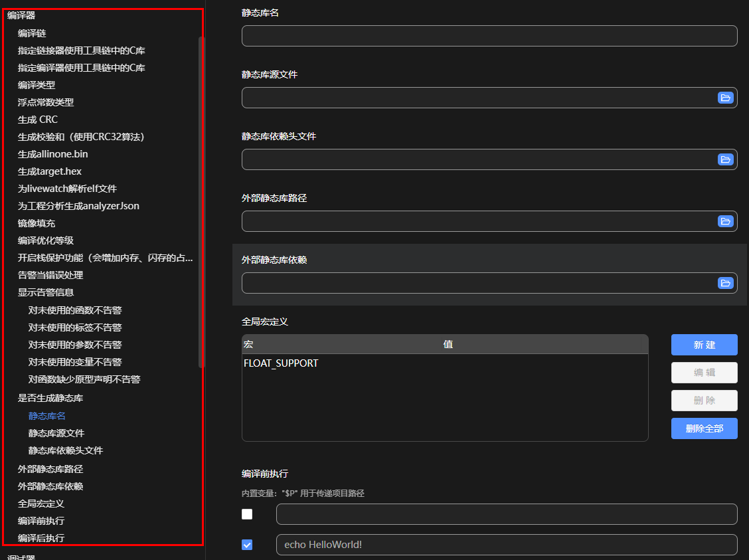The height and width of the screenshot is (560, 749).
Task: Click the sidebar vertical scrollbar
Action: [x=201, y=199]
